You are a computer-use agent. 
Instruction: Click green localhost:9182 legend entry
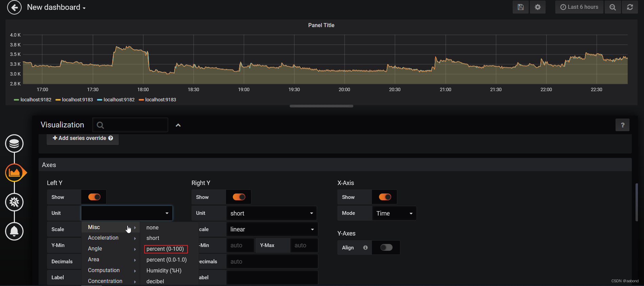click(32, 100)
